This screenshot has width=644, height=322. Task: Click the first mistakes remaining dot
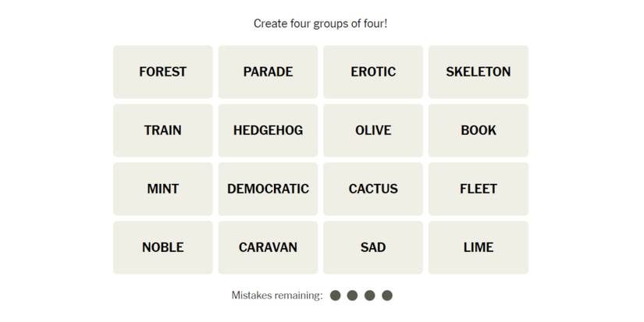(x=336, y=295)
